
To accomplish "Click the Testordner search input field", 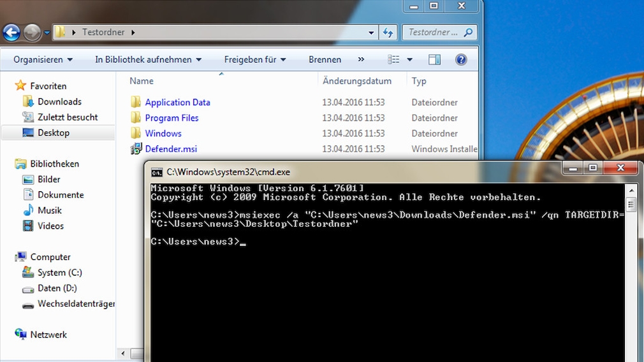I will pyautogui.click(x=434, y=32).
